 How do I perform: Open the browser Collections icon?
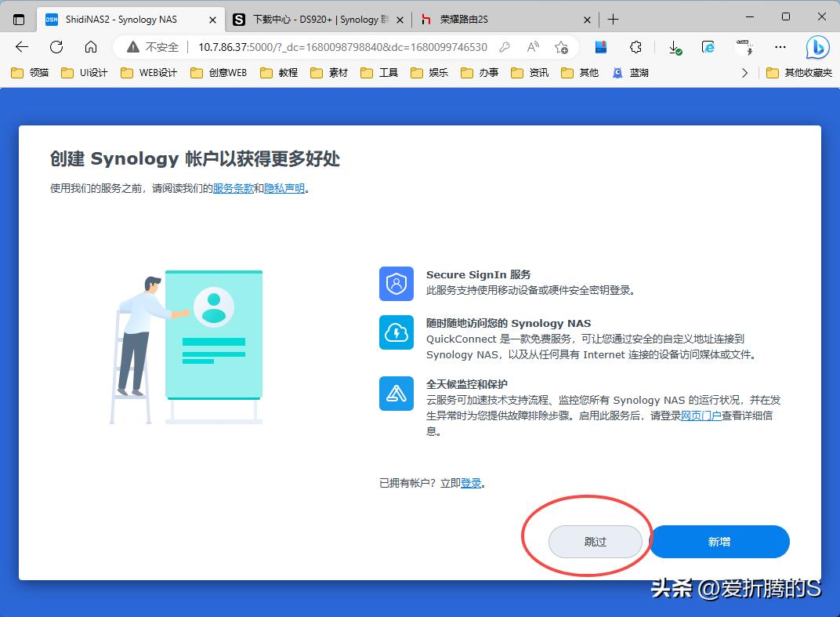[x=600, y=47]
